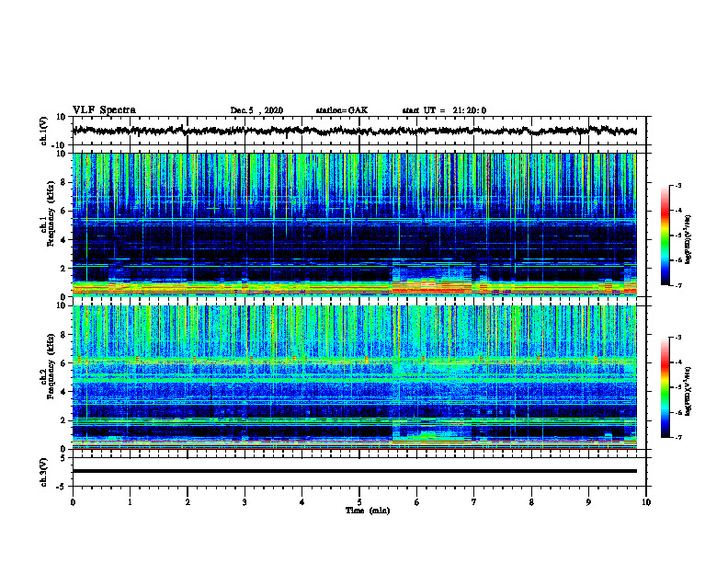Click "-7" on the ch.2 color bar

[678, 437]
